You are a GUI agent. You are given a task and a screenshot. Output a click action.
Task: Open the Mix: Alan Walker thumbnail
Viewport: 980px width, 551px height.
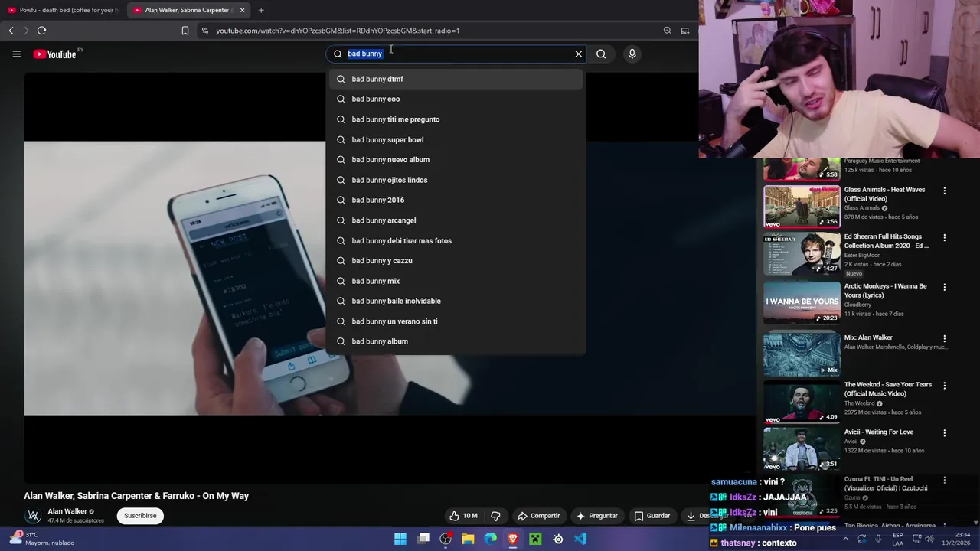pyautogui.click(x=802, y=354)
